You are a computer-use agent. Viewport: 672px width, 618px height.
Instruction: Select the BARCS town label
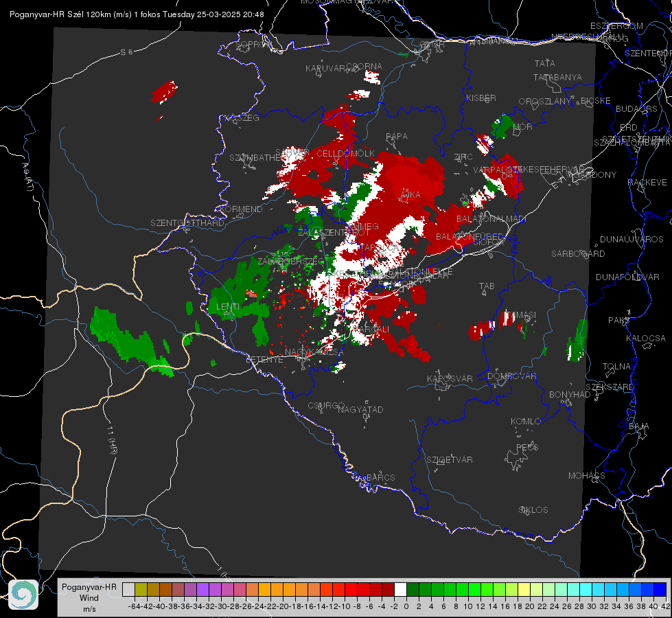380,477
